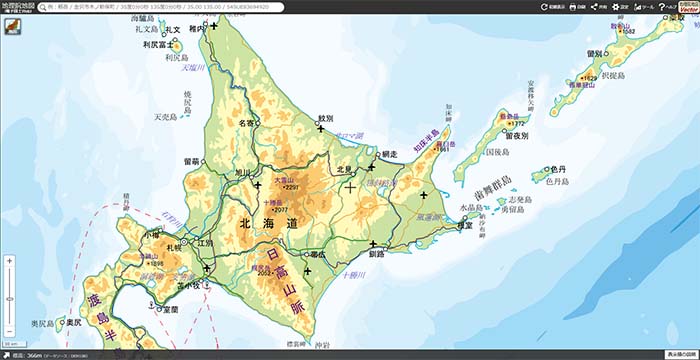Click the 札幌 city marker on map

coord(184,242)
